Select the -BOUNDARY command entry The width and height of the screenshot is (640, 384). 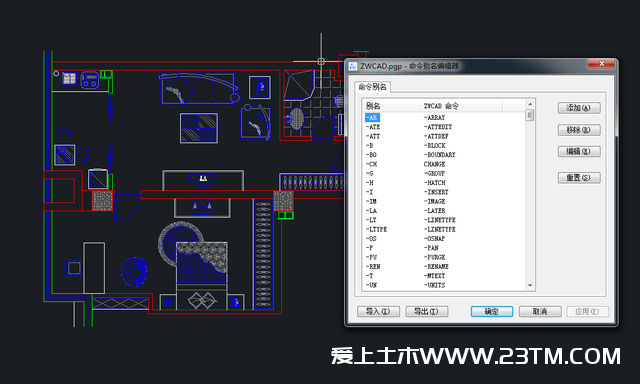click(440, 155)
